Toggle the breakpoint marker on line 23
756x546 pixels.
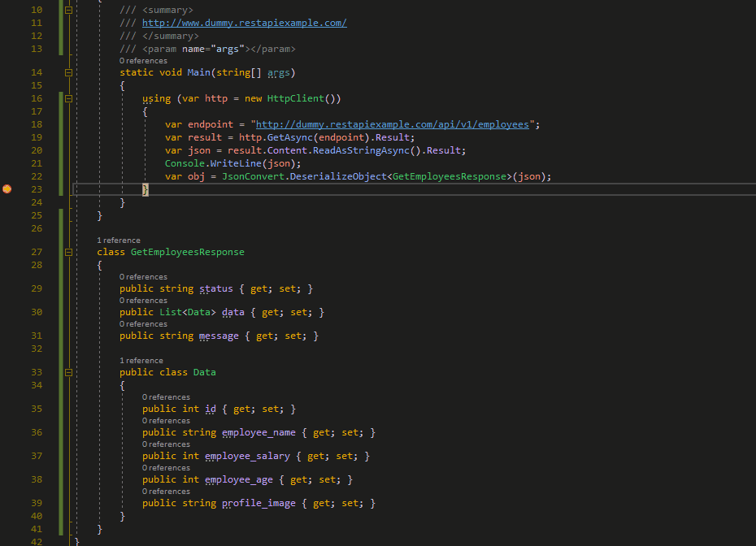click(7, 189)
